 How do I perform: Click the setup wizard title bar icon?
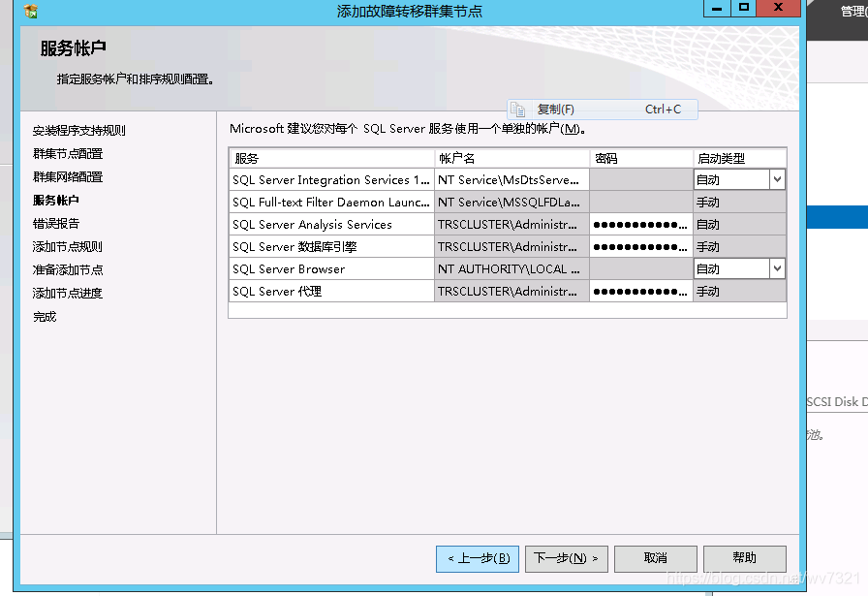(x=31, y=11)
